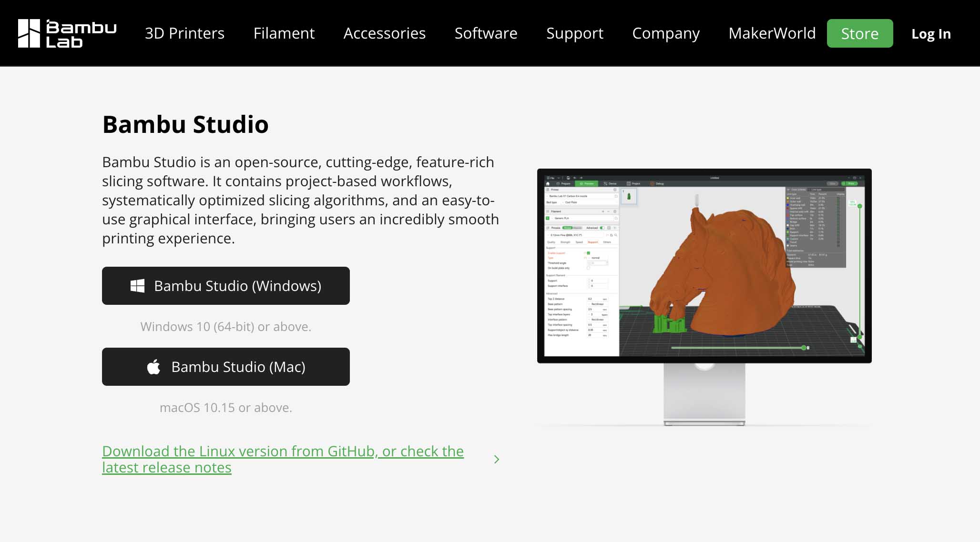Image resolution: width=980 pixels, height=542 pixels.
Task: Open the Accessories menu
Action: point(385,33)
